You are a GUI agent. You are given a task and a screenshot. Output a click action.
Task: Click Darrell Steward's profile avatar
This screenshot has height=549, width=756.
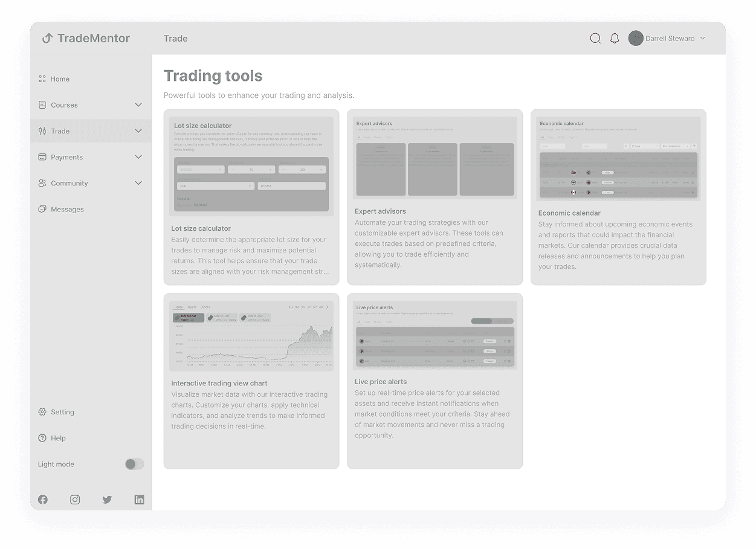coord(636,38)
